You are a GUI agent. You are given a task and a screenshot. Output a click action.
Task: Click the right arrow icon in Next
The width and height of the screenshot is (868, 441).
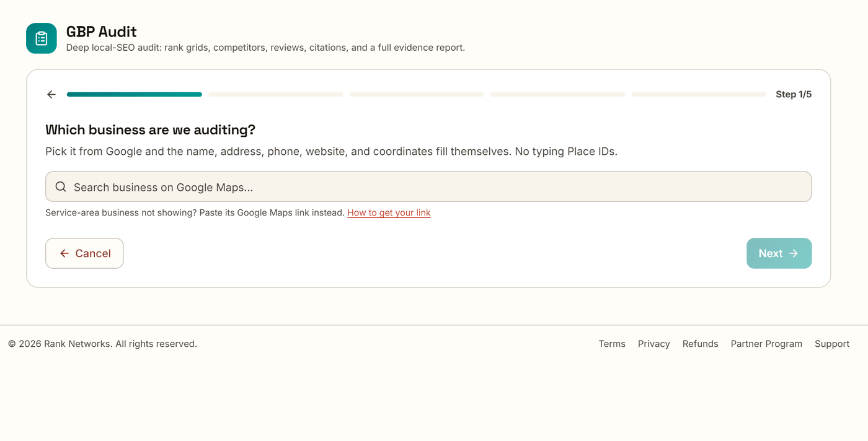[x=794, y=253]
